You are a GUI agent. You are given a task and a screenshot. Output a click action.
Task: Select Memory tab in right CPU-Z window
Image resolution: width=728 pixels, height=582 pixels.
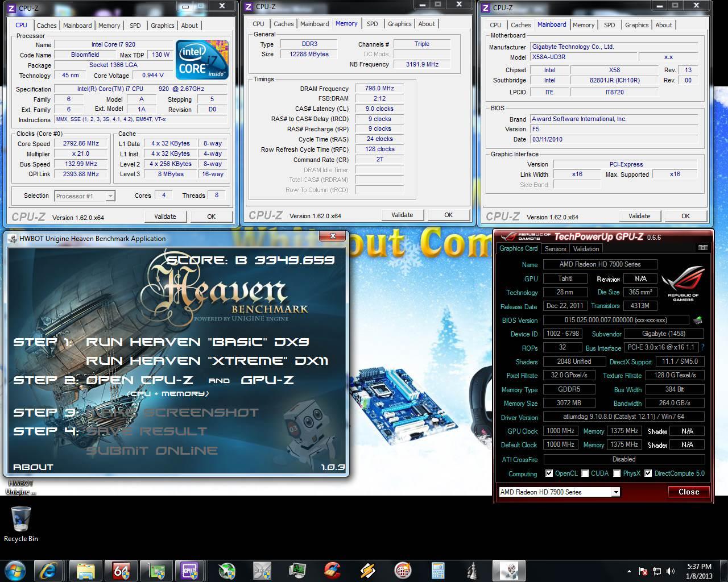584,25
